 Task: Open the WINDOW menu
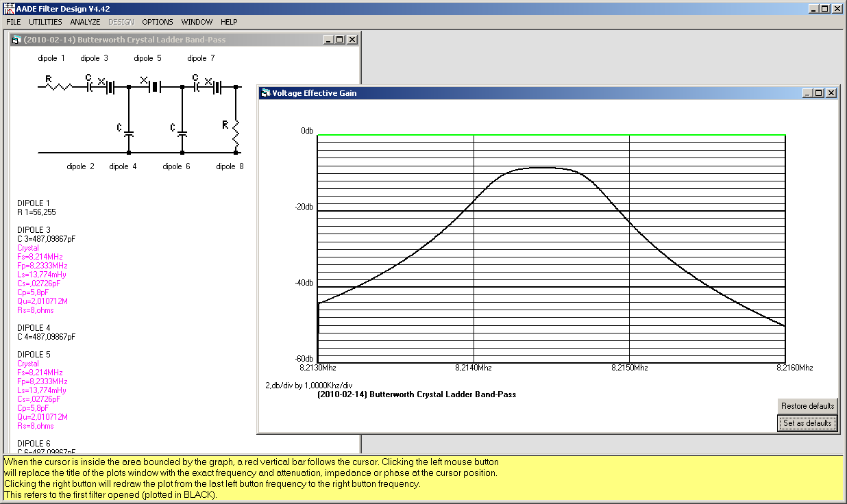pos(197,22)
